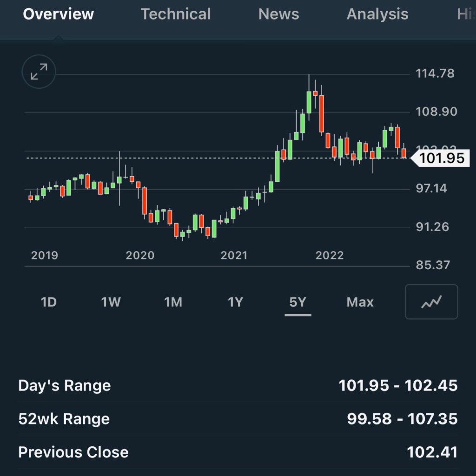Switch chart to 1W range
This screenshot has width=476, height=476.
pyautogui.click(x=111, y=302)
